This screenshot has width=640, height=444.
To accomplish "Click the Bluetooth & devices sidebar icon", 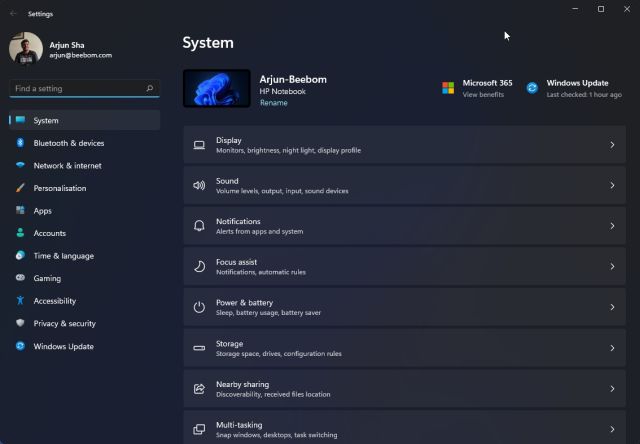I will click(x=20, y=143).
